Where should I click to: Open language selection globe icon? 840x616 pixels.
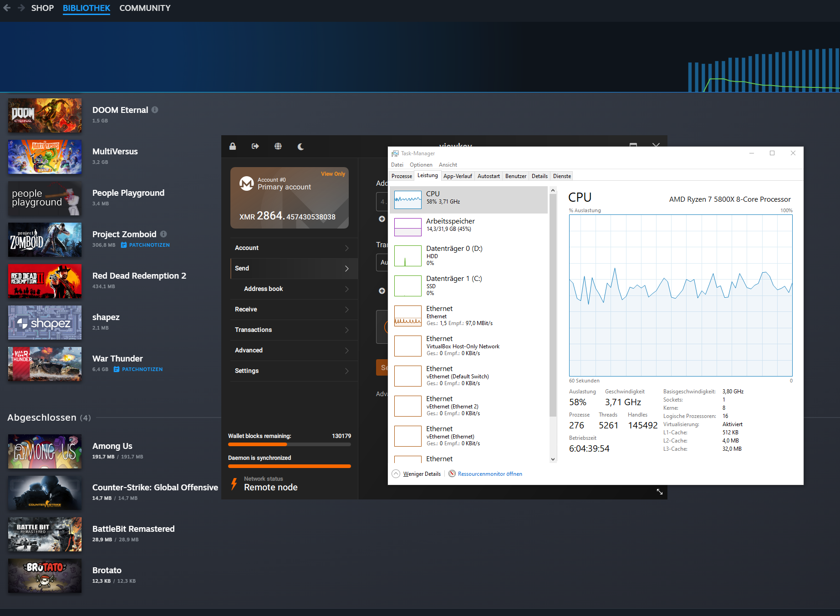click(x=278, y=146)
